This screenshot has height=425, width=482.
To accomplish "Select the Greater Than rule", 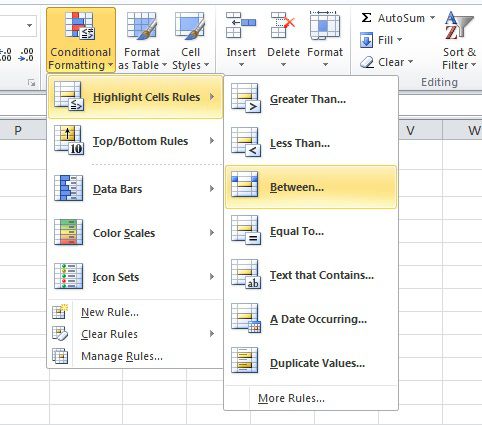I will [x=311, y=99].
